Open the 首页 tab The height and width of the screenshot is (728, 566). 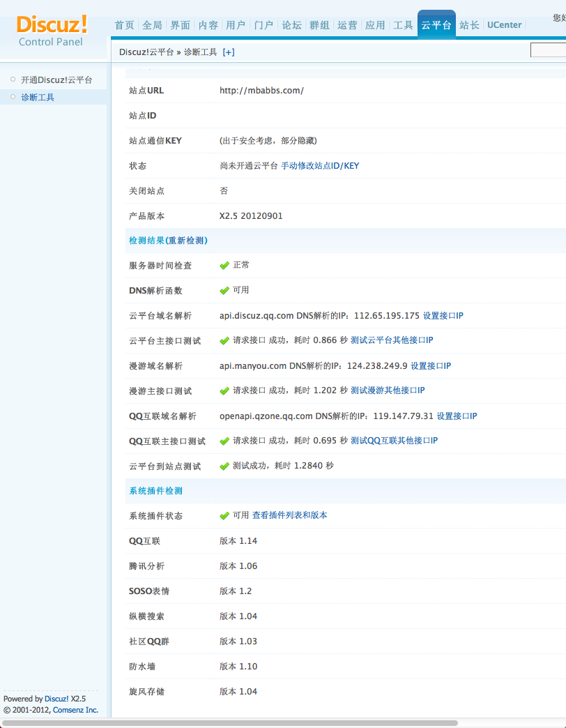point(124,25)
